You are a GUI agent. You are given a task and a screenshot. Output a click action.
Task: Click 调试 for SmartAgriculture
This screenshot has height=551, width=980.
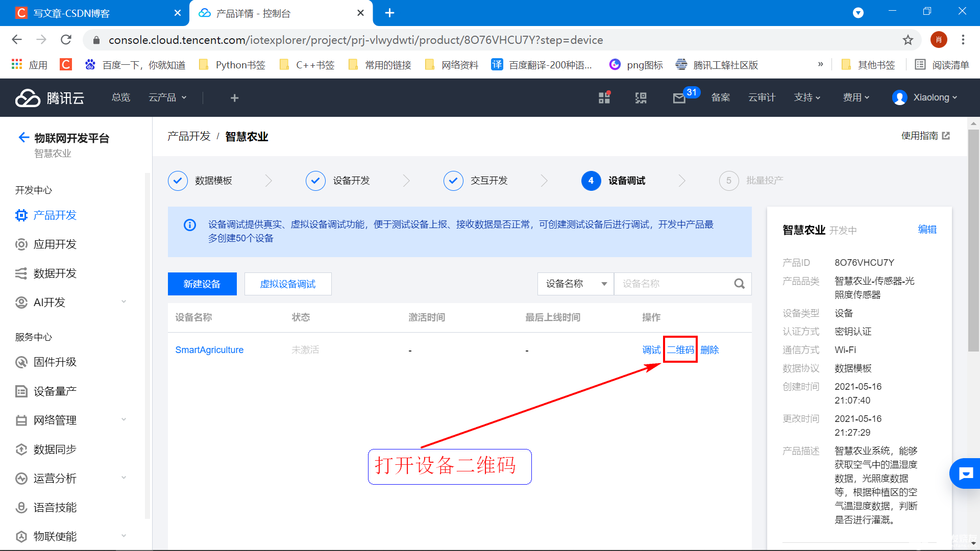pyautogui.click(x=651, y=350)
